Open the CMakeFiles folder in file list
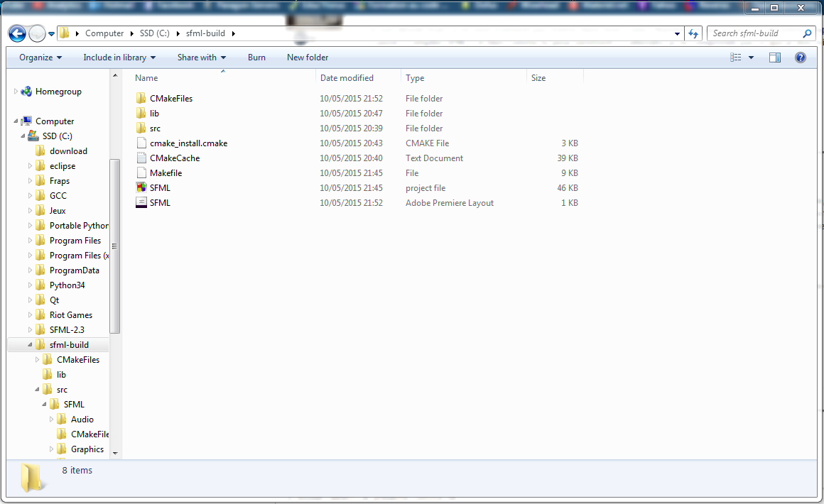Screen dimensions: 824x504 (x=170, y=99)
